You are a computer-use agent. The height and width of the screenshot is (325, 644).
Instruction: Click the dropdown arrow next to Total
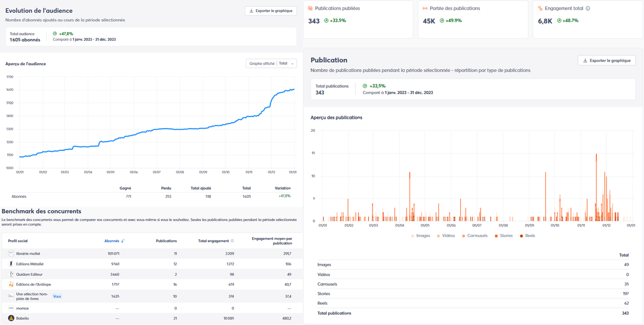coord(292,64)
